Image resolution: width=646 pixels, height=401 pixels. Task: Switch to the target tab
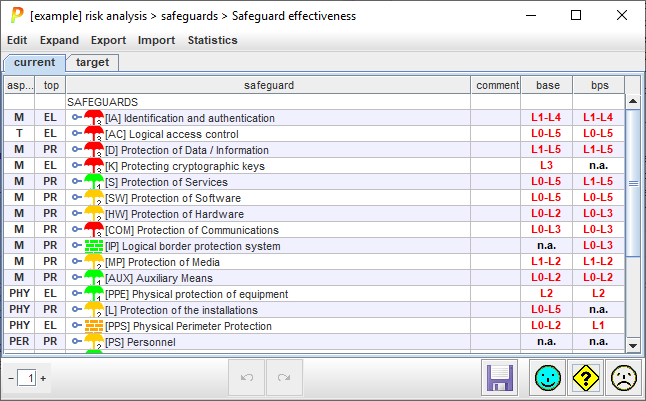(x=93, y=62)
